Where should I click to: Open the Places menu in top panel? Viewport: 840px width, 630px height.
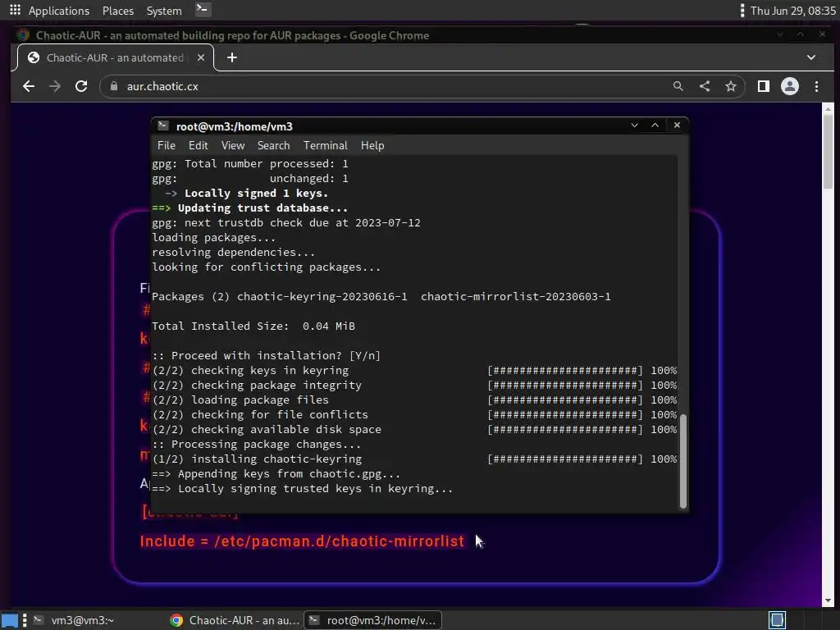click(x=118, y=11)
